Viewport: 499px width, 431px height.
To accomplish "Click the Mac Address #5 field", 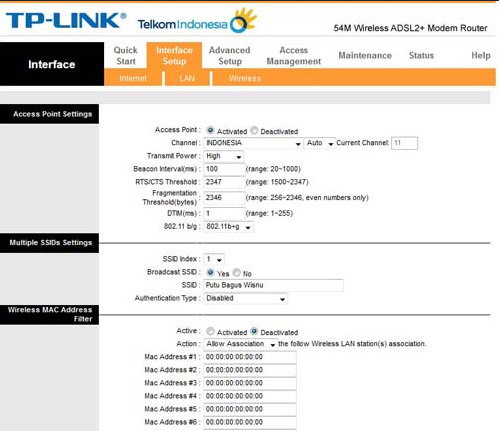I will point(250,409).
